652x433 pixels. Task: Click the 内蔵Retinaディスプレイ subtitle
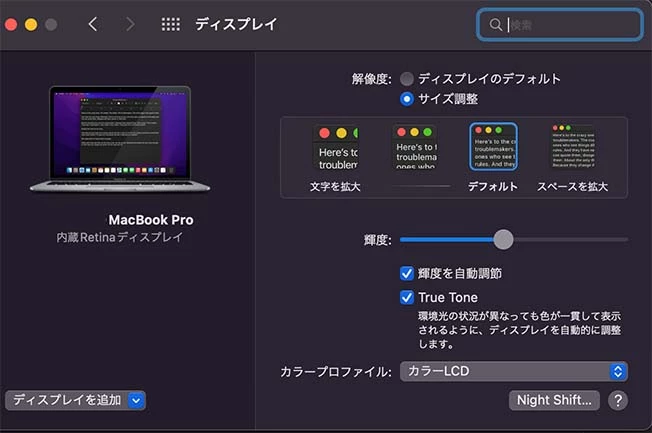click(x=119, y=237)
